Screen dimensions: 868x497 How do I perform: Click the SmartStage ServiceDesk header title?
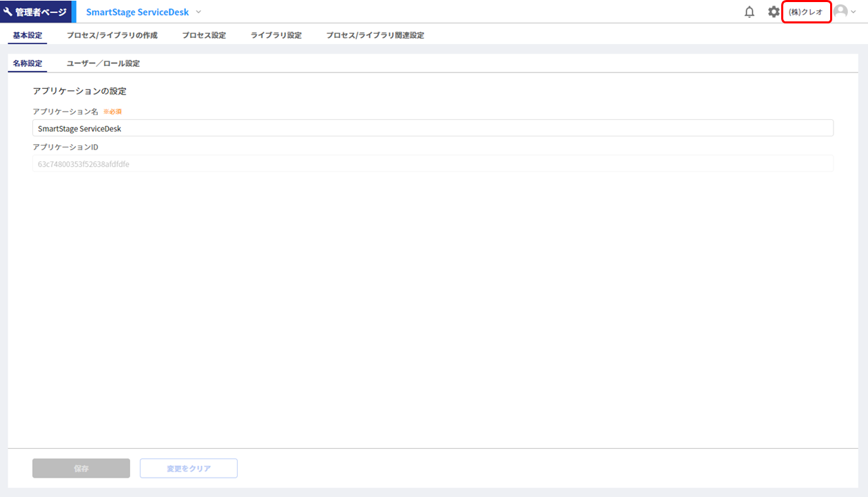(137, 12)
